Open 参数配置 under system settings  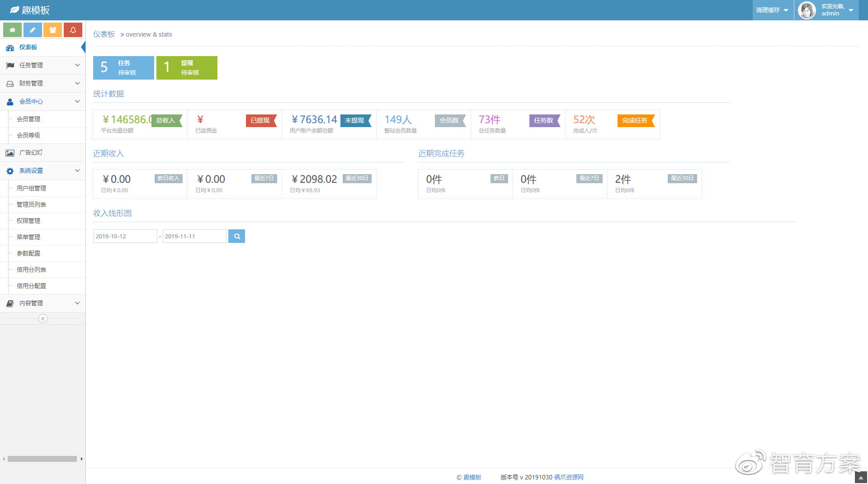(28, 253)
